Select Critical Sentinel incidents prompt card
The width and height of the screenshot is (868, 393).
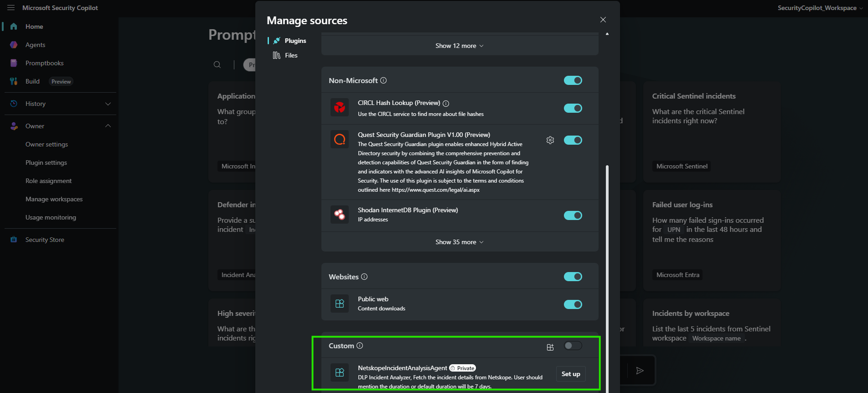click(x=712, y=132)
